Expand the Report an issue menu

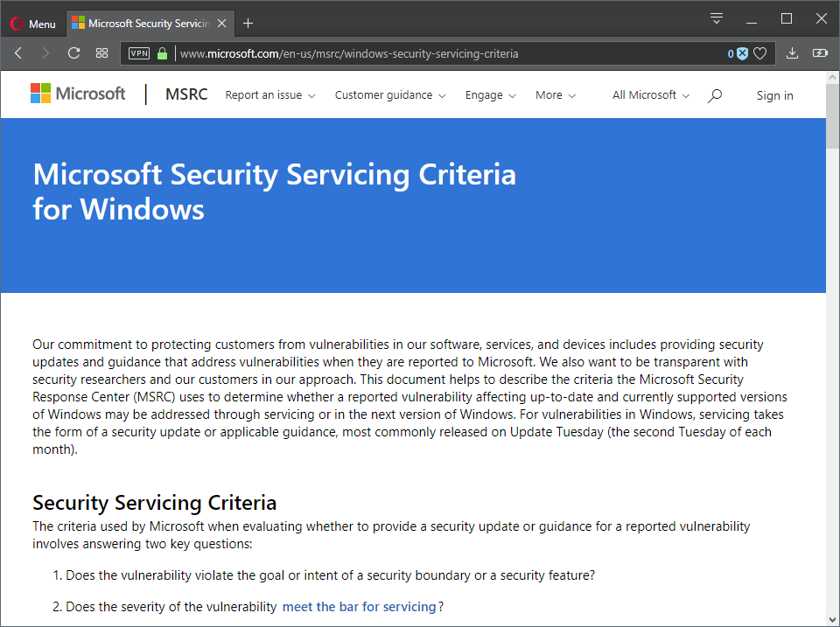click(x=270, y=94)
